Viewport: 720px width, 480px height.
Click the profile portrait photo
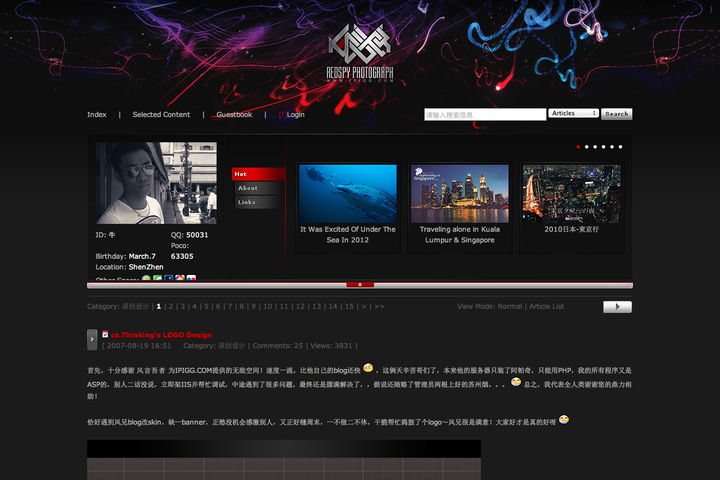tap(156, 183)
